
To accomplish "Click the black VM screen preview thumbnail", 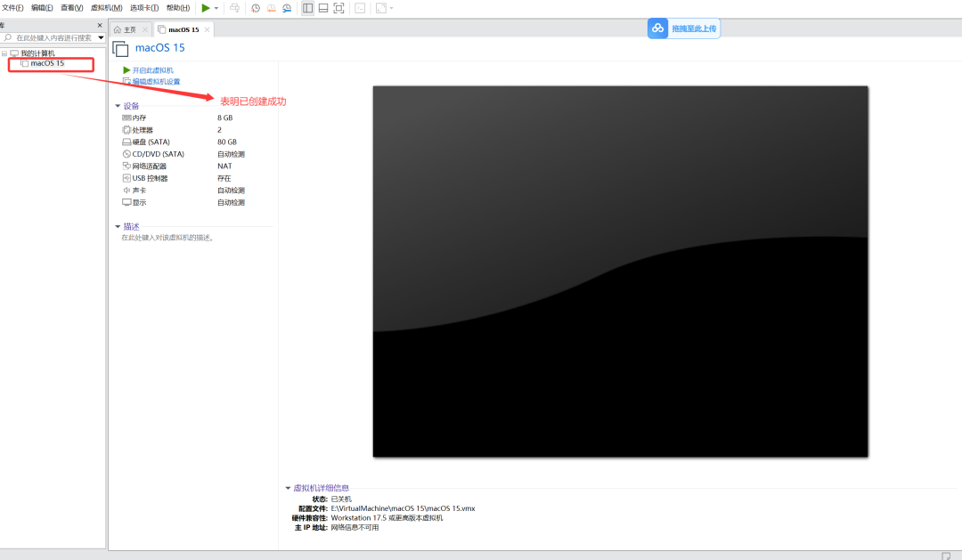I will click(620, 272).
